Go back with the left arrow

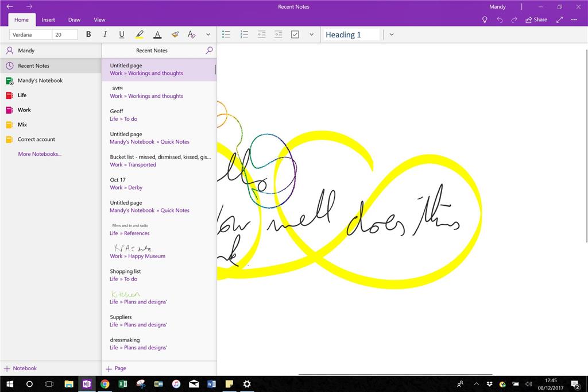[x=10, y=6]
